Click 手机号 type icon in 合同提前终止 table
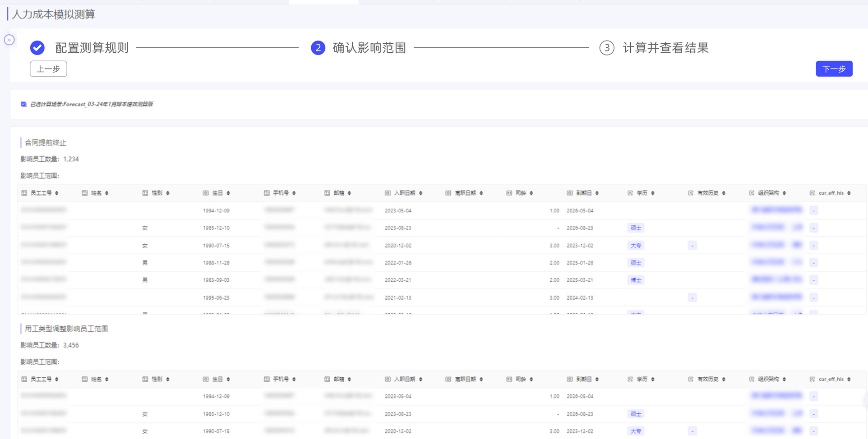The image size is (868, 439). click(267, 193)
